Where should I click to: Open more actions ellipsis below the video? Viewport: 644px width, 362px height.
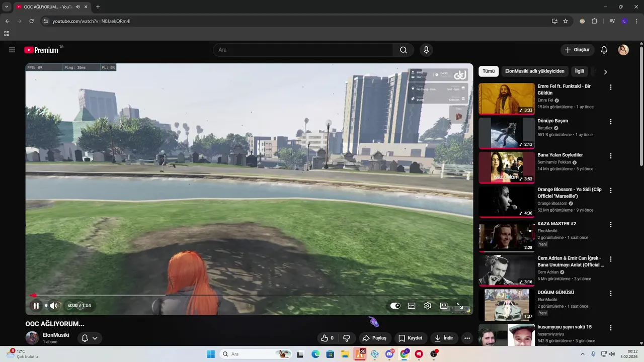(467, 338)
